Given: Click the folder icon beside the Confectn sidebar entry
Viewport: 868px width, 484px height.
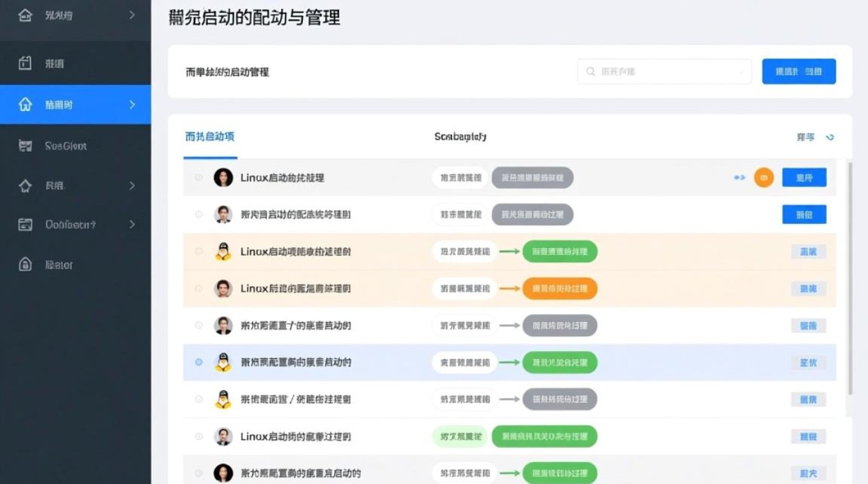Looking at the screenshot, I should 24,225.
